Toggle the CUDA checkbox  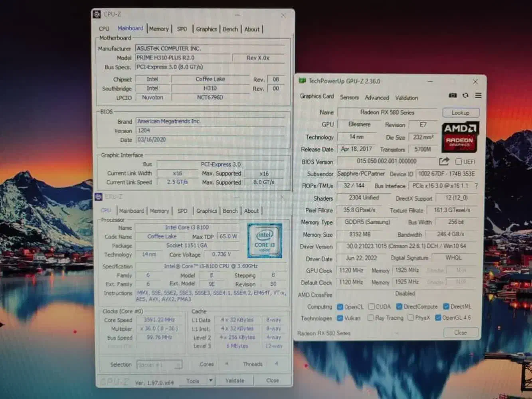click(x=372, y=306)
